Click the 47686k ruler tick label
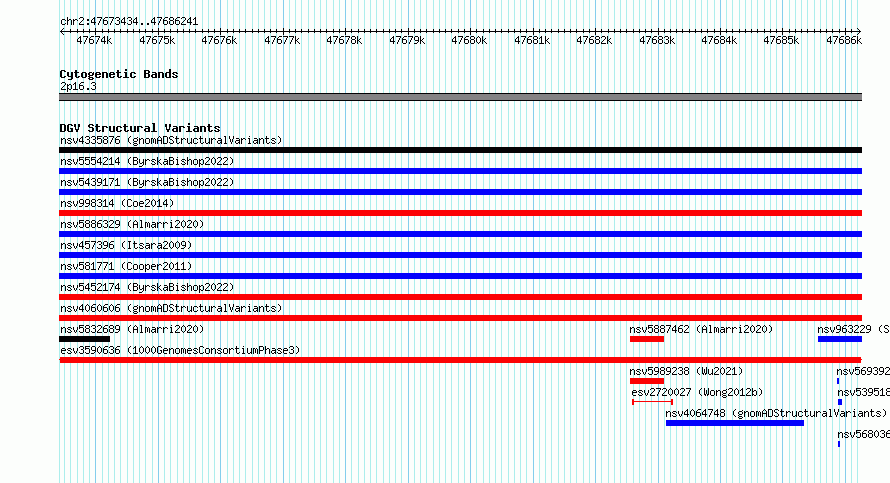This screenshot has width=890, height=483. (x=844, y=40)
